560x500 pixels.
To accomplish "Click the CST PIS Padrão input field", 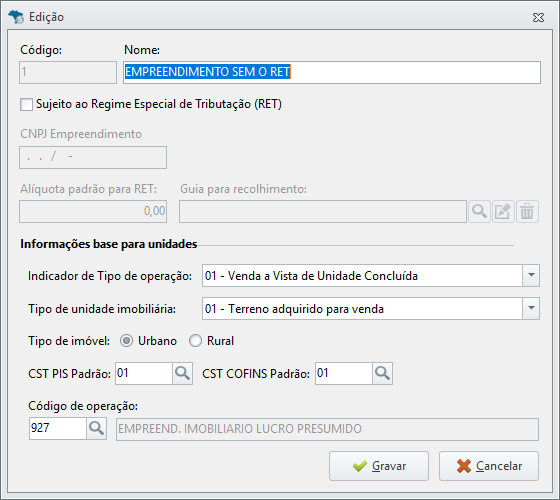I will (144, 374).
